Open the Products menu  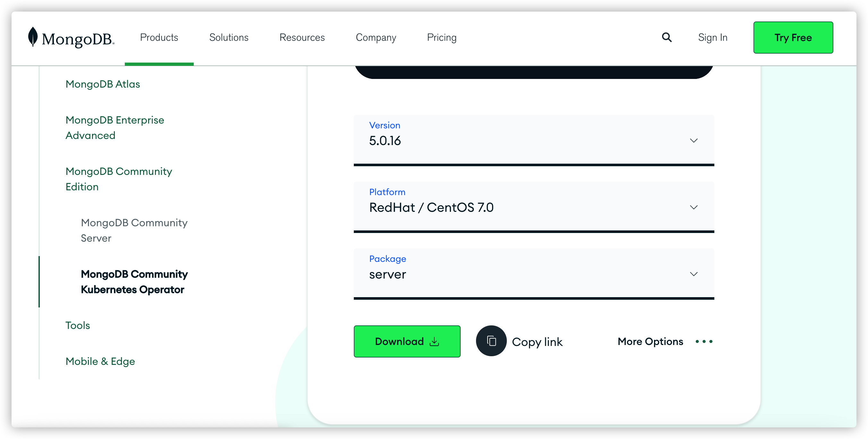(159, 38)
